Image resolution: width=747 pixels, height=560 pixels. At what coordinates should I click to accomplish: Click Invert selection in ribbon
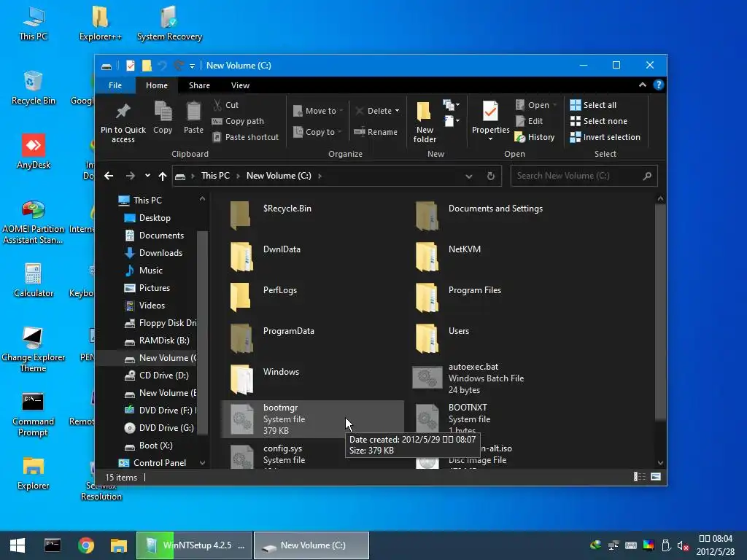(605, 137)
